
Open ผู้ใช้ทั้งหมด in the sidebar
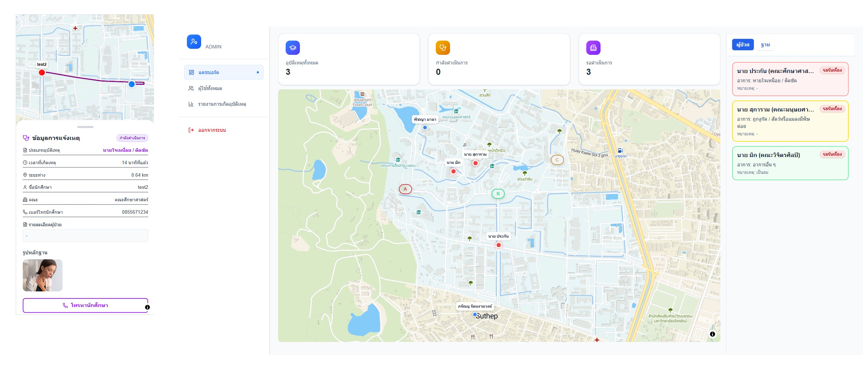pyautogui.click(x=210, y=88)
